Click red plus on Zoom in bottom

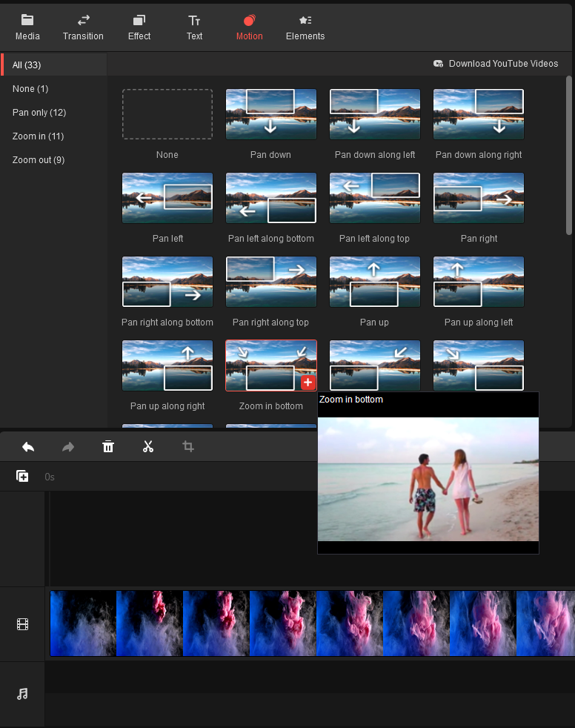pyautogui.click(x=308, y=383)
